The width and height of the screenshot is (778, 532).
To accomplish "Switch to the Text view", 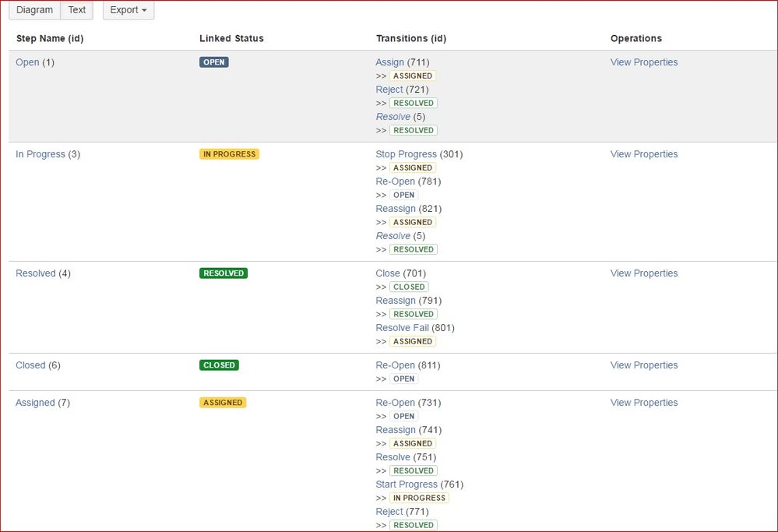I will click(x=77, y=10).
